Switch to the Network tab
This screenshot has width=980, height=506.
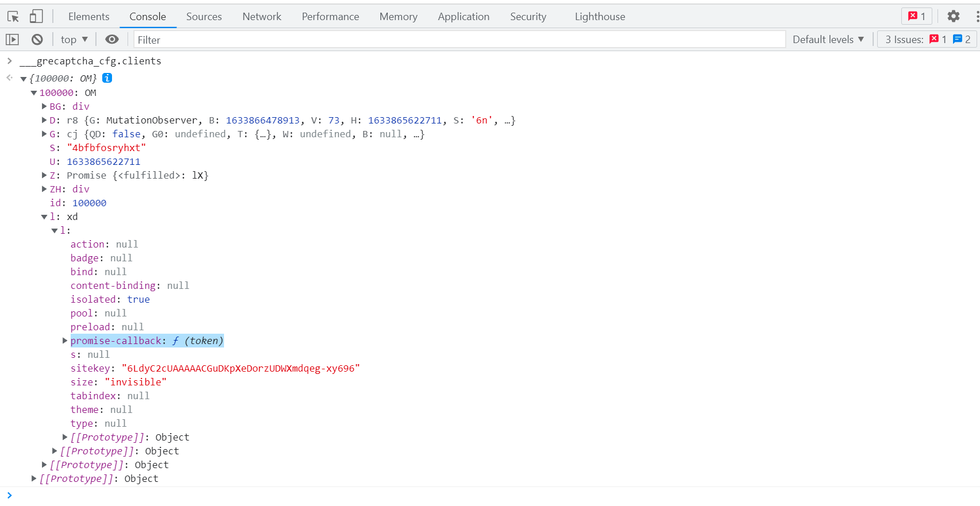[261, 17]
